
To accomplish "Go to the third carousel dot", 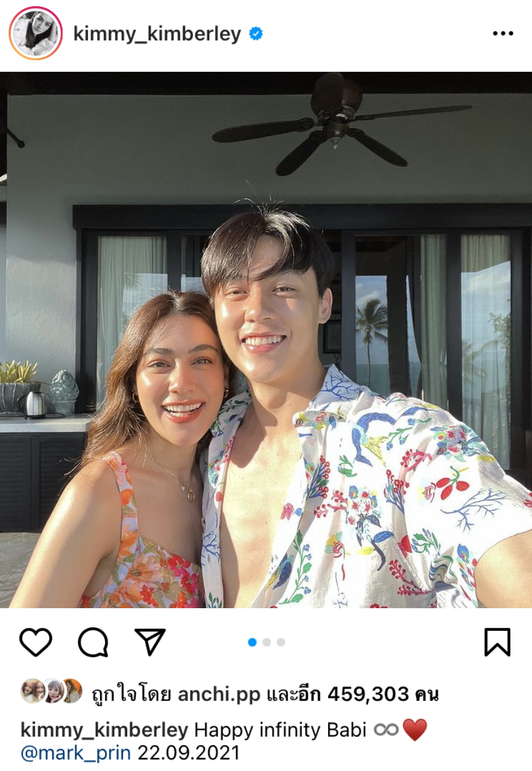I will tap(281, 642).
